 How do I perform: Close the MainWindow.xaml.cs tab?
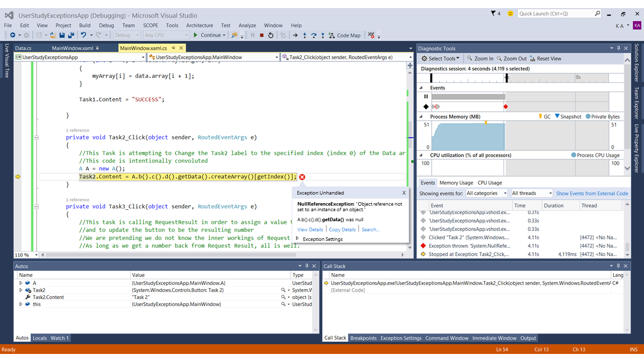click(180, 48)
